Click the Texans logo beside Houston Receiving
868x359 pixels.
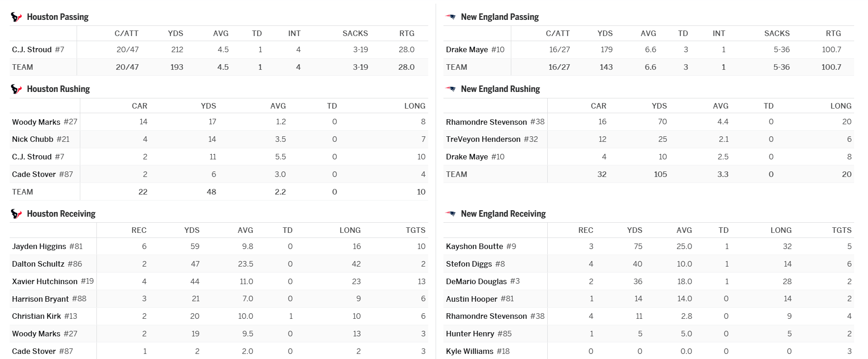[x=16, y=214]
